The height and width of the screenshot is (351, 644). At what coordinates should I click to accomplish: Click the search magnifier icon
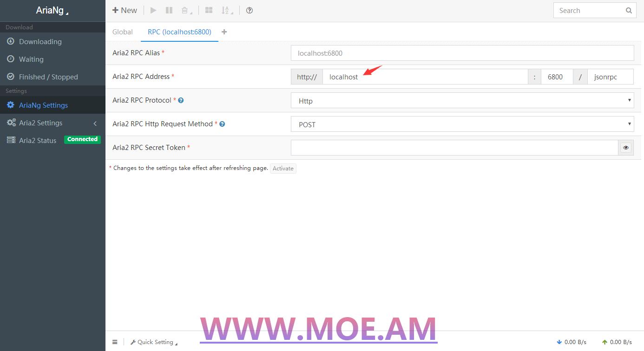(x=629, y=10)
